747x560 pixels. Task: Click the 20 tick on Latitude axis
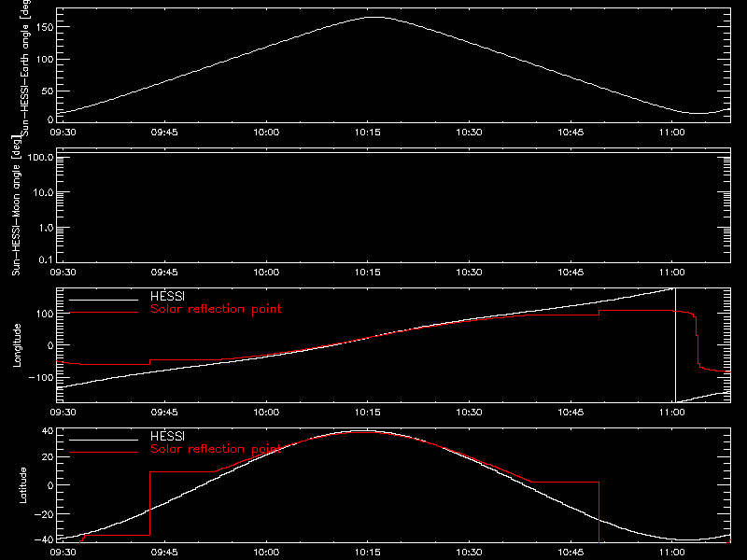(x=48, y=457)
